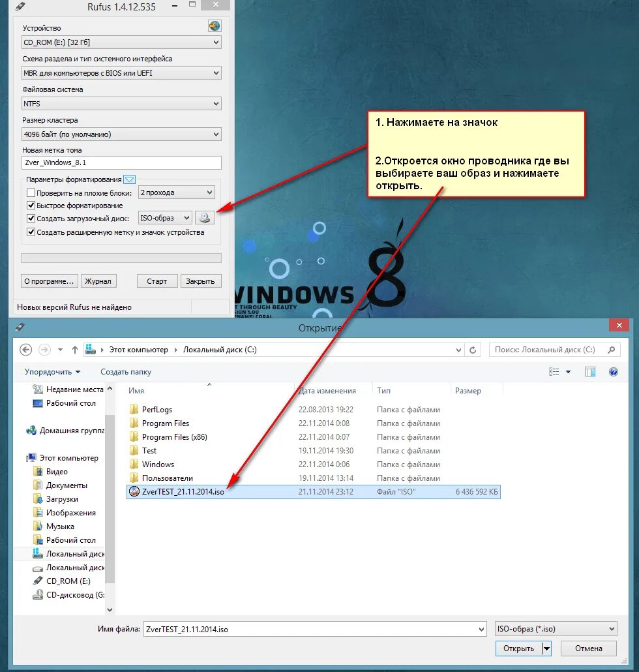The image size is (639, 672).
Task: Toggle Создать расширенную метку checkbox
Action: click(31, 232)
